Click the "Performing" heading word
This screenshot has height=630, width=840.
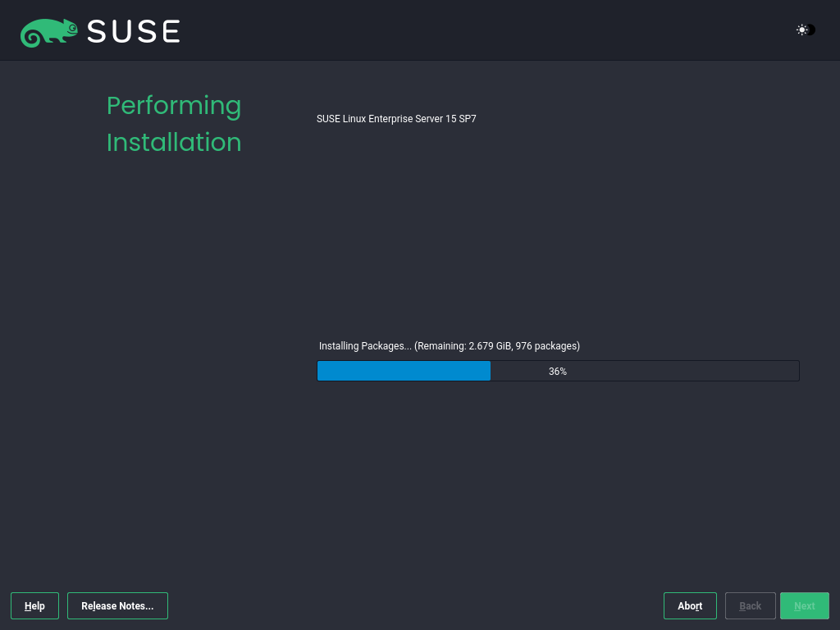point(174,106)
